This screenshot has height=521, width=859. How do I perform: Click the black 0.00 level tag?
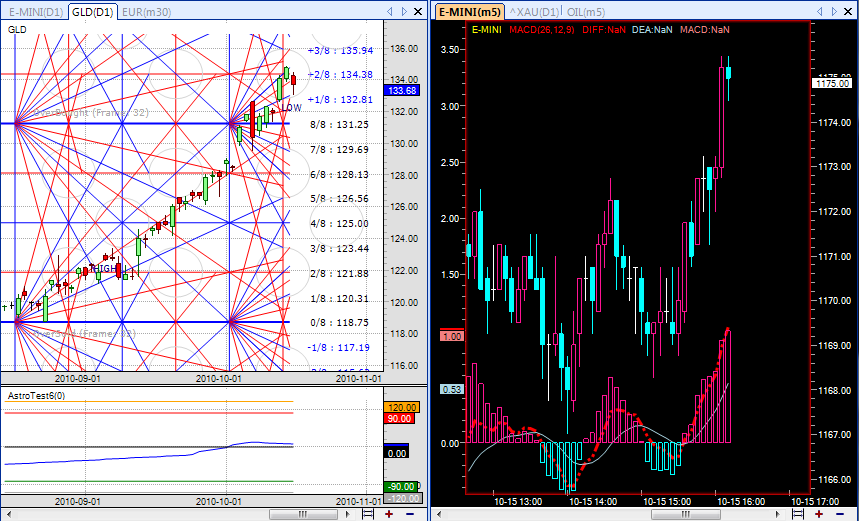397,453
